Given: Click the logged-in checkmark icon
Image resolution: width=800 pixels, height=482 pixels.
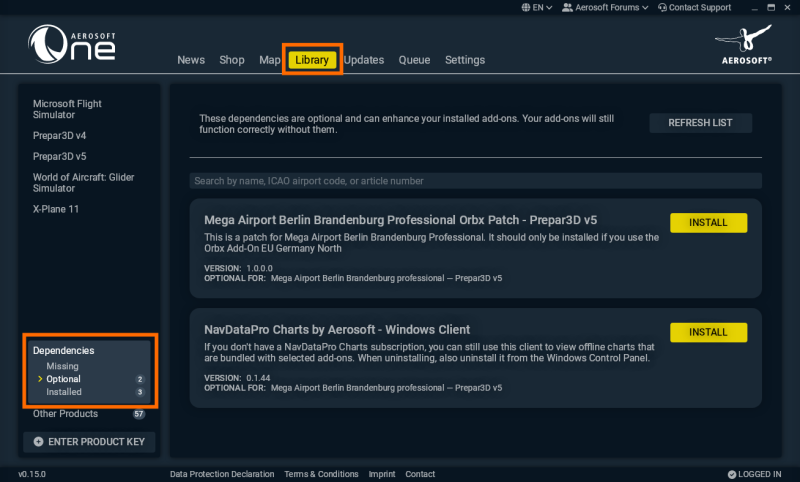Looking at the screenshot, I should click(732, 474).
